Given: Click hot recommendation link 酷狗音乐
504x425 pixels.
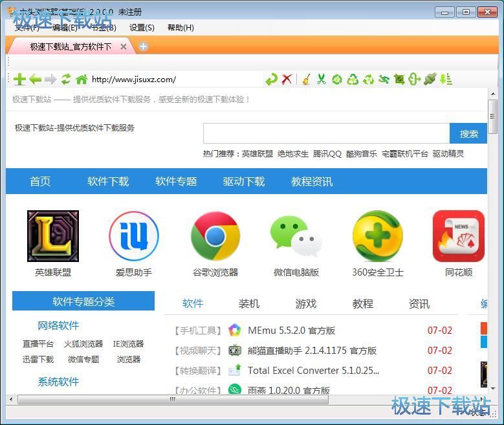Looking at the screenshot, I should [x=361, y=154].
